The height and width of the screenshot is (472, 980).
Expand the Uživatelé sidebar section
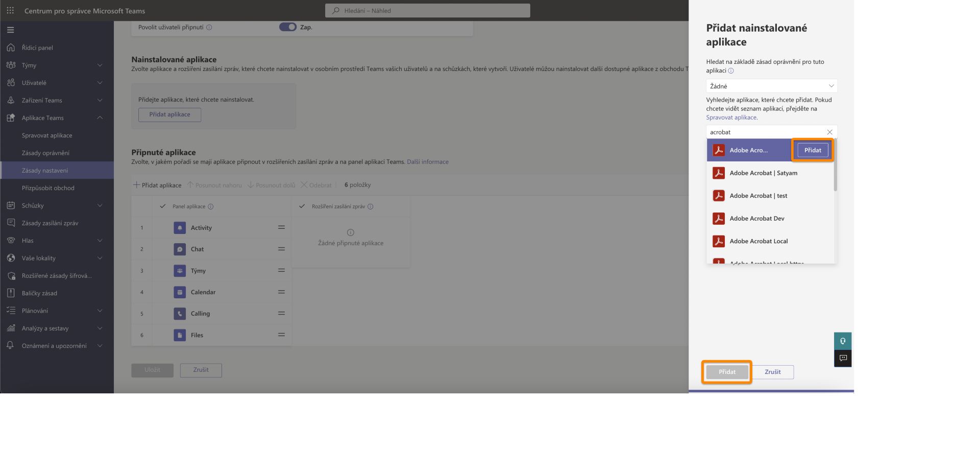point(100,82)
